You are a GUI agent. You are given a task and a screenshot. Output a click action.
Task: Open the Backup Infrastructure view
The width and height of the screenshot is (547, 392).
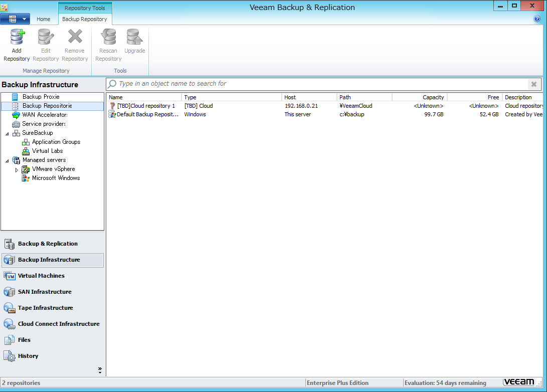pos(53,260)
